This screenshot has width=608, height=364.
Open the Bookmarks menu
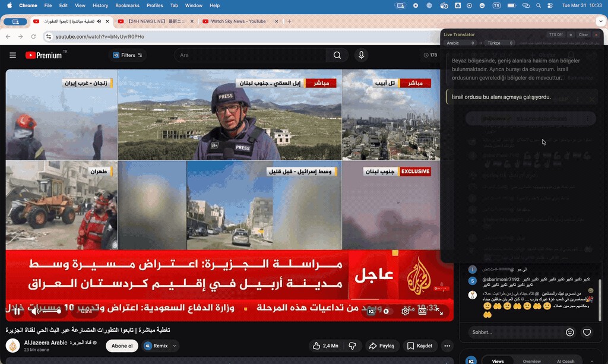click(127, 5)
